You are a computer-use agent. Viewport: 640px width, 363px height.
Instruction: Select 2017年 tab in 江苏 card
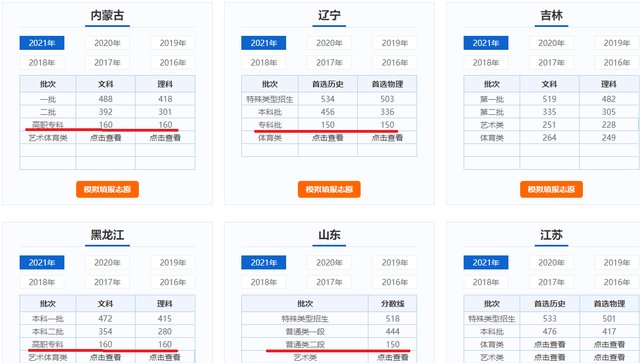[551, 282]
